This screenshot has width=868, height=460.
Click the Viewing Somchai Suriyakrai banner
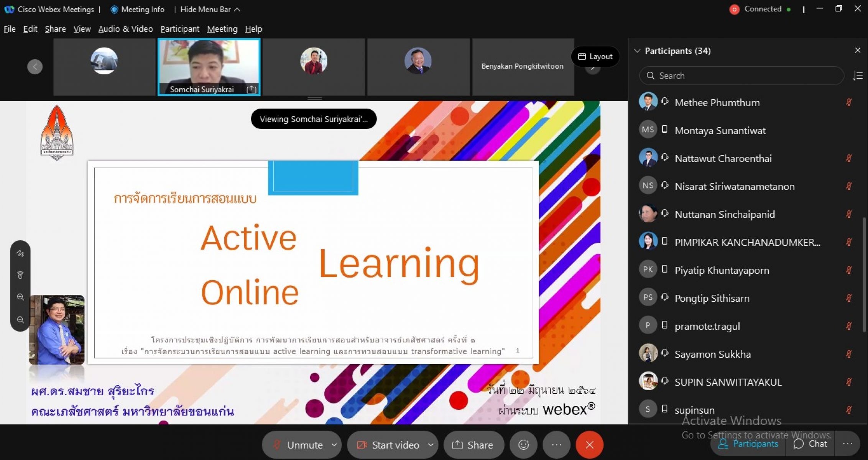314,119
